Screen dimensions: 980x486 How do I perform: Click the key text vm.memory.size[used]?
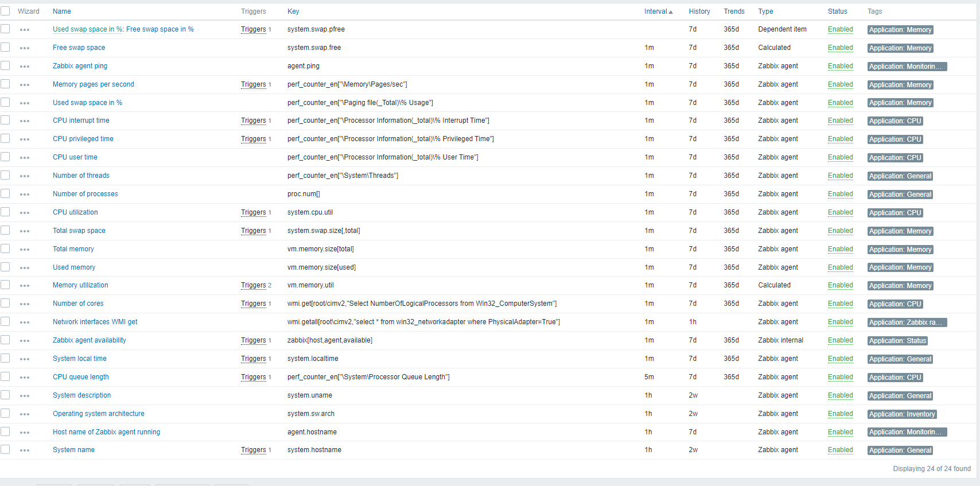point(321,267)
